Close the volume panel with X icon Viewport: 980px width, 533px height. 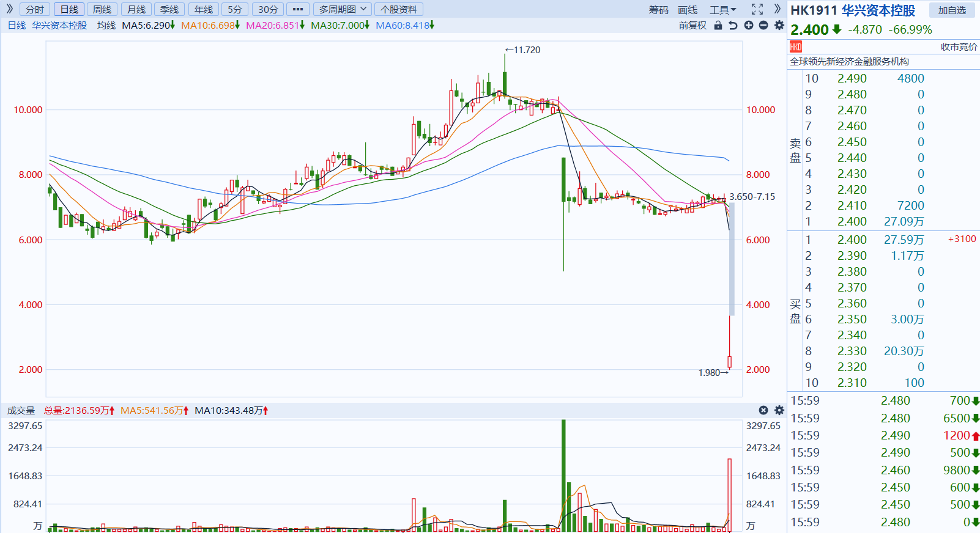763,410
